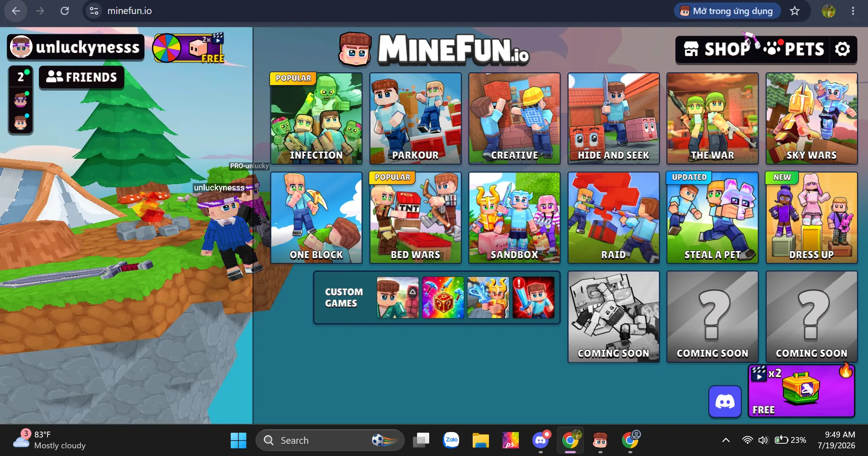Open the Chrome profile avatar
The height and width of the screenshot is (456, 868).
tap(829, 11)
